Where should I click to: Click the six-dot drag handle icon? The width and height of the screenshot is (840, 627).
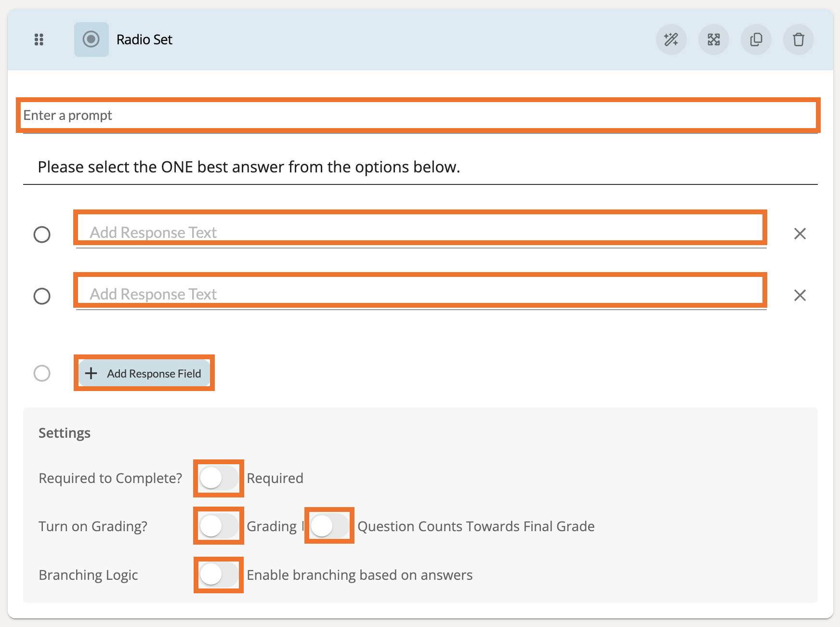(x=39, y=39)
